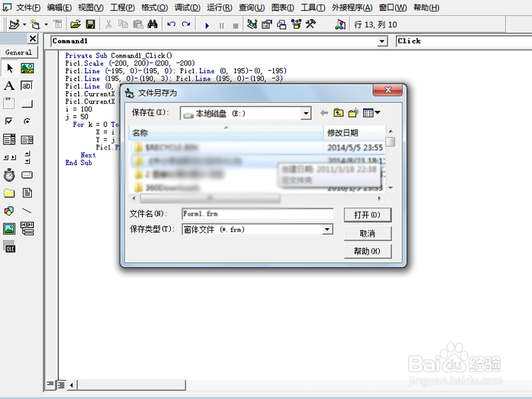Go up one level in save dialog
Image resolution: width=532 pixels, height=399 pixels.
pyautogui.click(x=338, y=112)
